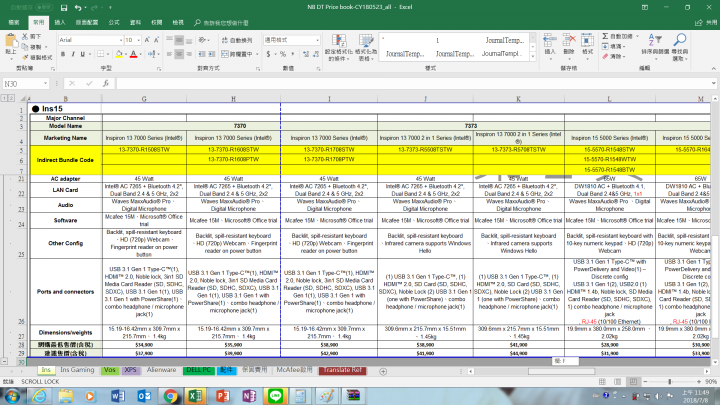Open Format as Table

tap(366, 47)
